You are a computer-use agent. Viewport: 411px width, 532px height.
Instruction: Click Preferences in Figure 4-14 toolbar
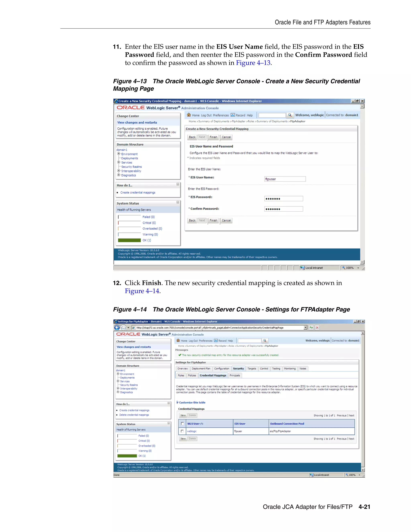click(x=205, y=341)
